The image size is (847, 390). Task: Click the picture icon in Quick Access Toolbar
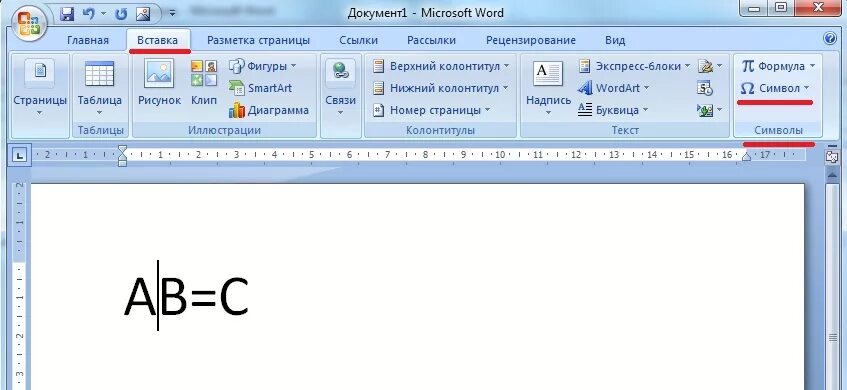(x=143, y=14)
